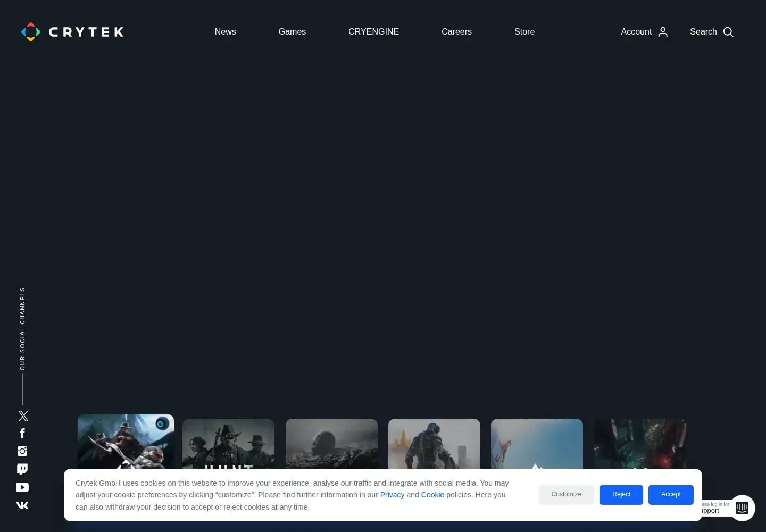Viewport: 766px width, 532px height.
Task: Open the Careers navigation link
Action: [456, 32]
